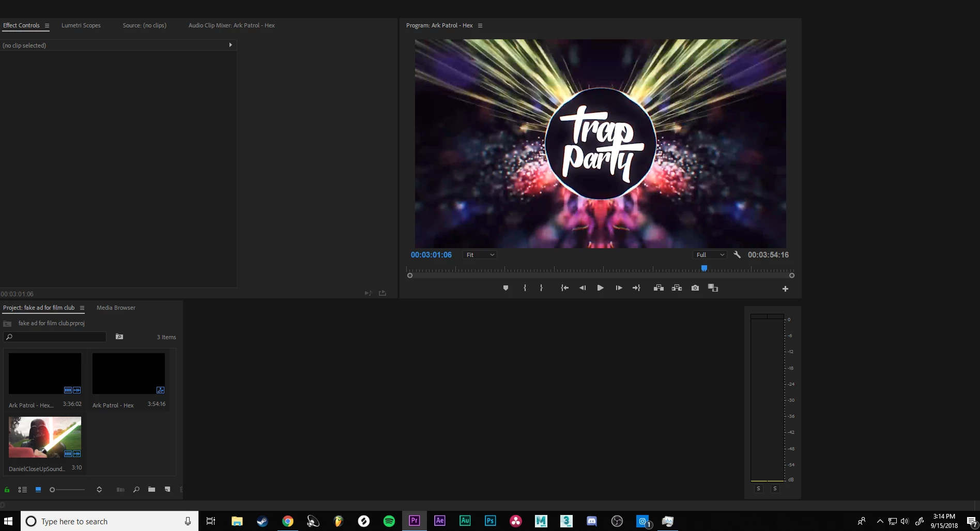Click New Item icon
The image size is (980, 531).
tap(167, 490)
